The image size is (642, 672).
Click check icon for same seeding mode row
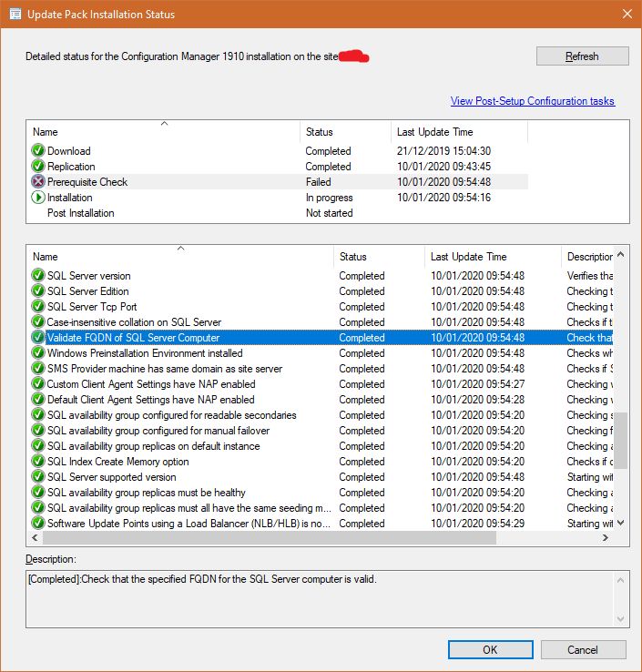pos(38,507)
